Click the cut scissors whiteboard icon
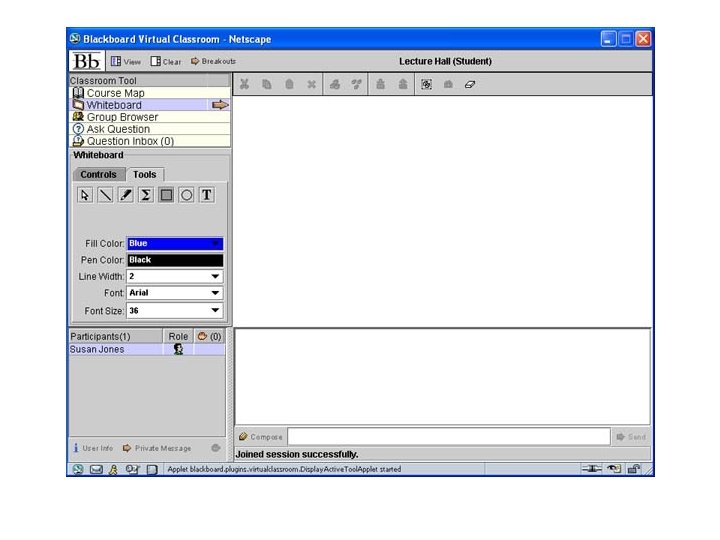This screenshot has height=540, width=720. pos(244,84)
